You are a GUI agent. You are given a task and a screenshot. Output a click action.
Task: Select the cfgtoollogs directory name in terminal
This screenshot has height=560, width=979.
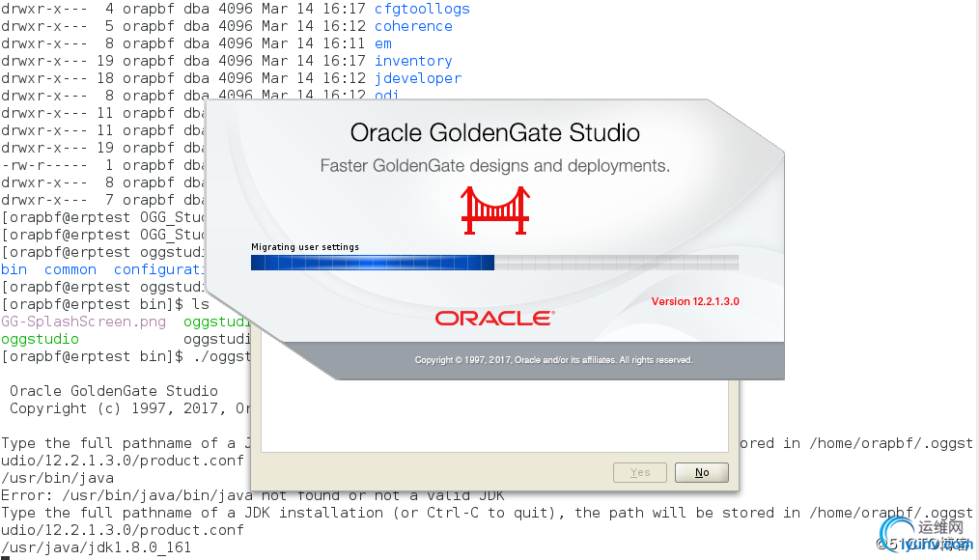[x=422, y=9]
